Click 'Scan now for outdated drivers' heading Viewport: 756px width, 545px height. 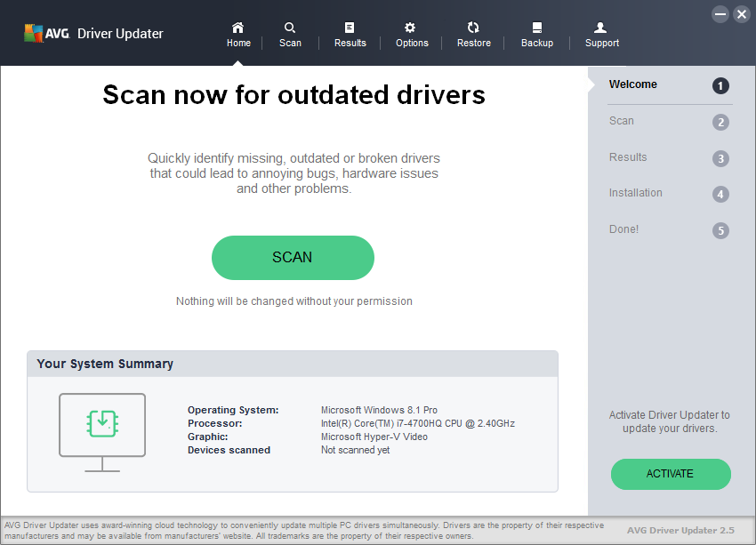pos(294,94)
